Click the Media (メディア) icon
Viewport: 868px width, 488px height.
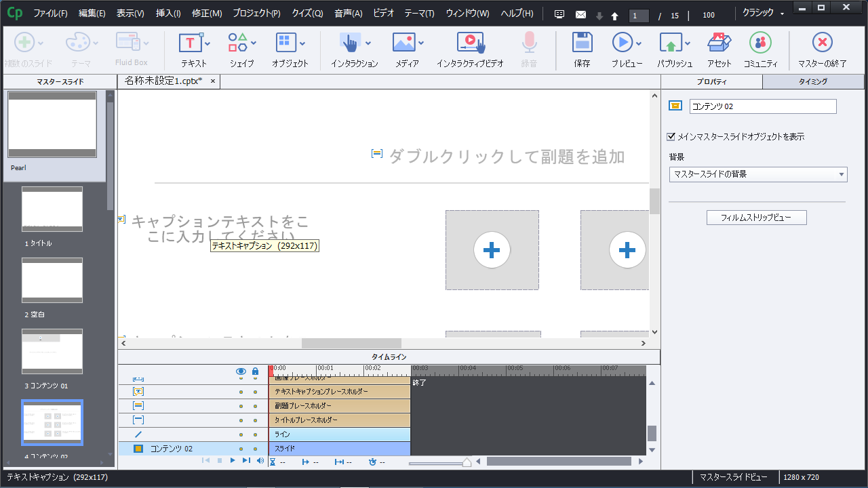(403, 43)
